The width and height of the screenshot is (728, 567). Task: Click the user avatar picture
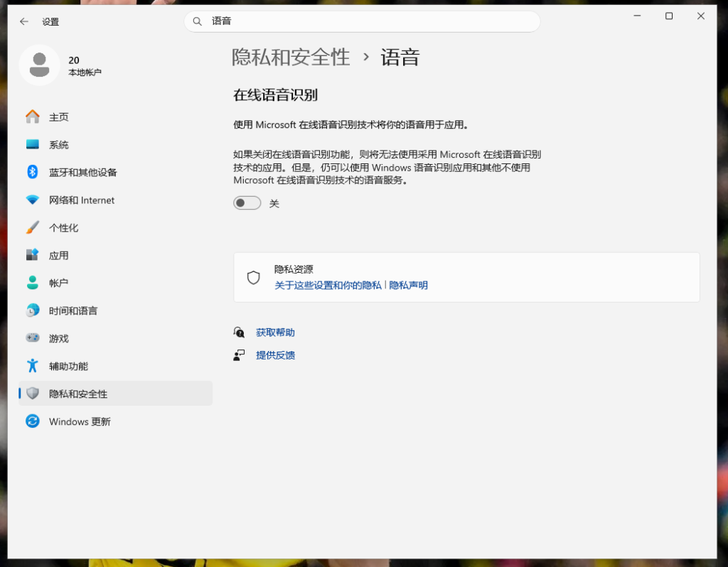point(40,65)
